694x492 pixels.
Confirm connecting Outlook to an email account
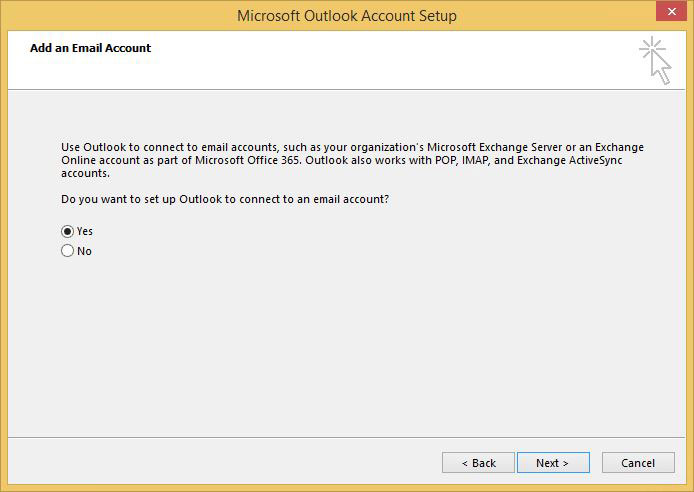67,231
